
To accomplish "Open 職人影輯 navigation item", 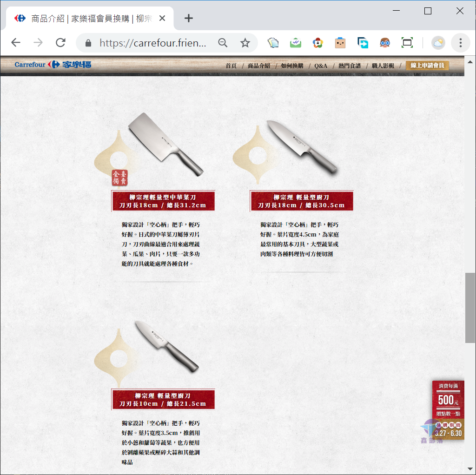I will point(383,66).
